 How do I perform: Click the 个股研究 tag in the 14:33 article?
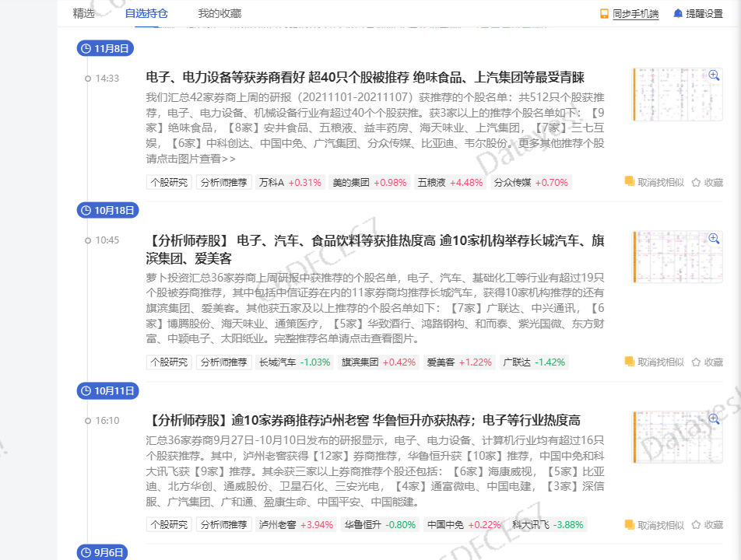pyautogui.click(x=169, y=183)
